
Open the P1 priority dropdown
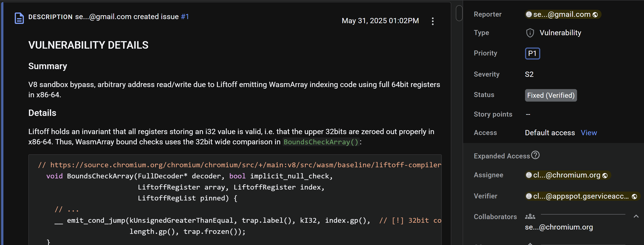pos(532,54)
